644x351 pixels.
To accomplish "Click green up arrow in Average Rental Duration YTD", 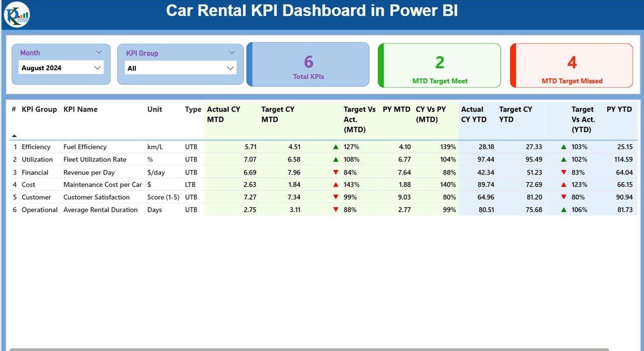I will [563, 210].
